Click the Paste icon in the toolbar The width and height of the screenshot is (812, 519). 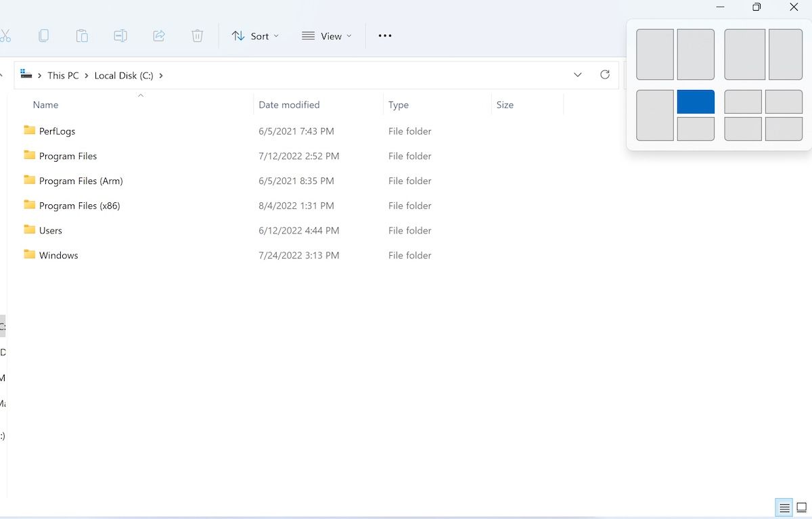[x=82, y=36]
